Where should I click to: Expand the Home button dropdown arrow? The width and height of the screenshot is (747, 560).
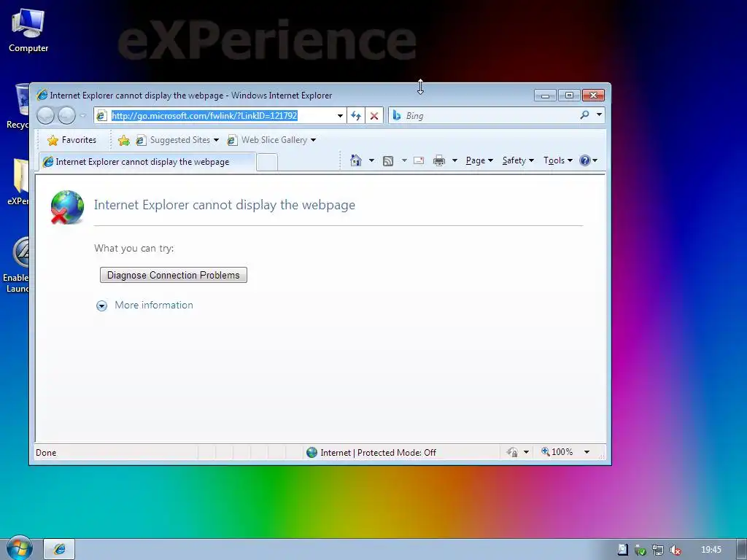click(371, 160)
